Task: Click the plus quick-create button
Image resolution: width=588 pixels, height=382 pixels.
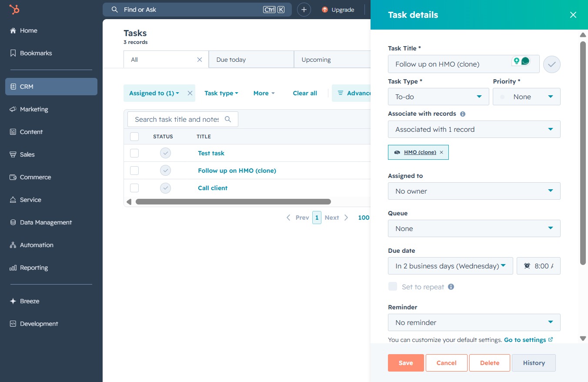Action: [x=304, y=10]
